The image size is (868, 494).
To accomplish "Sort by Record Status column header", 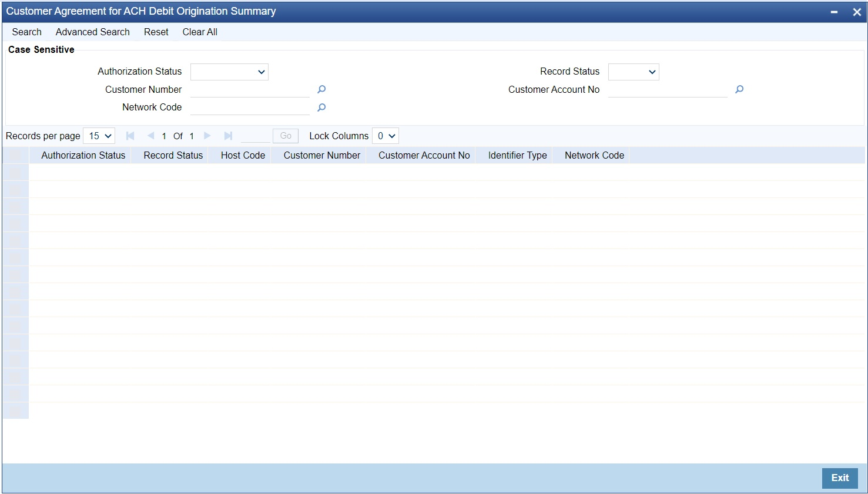I will pyautogui.click(x=173, y=155).
